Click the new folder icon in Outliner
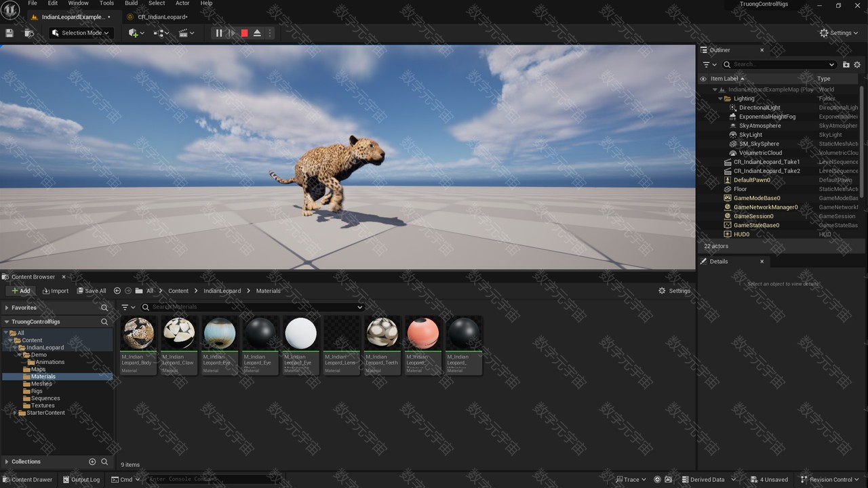 [x=846, y=64]
